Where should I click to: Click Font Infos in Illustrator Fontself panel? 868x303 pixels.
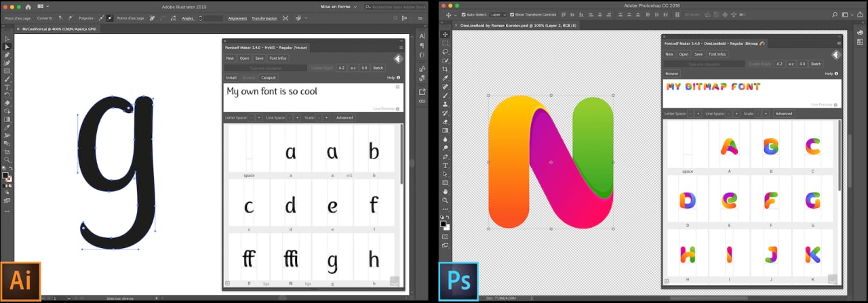278,58
